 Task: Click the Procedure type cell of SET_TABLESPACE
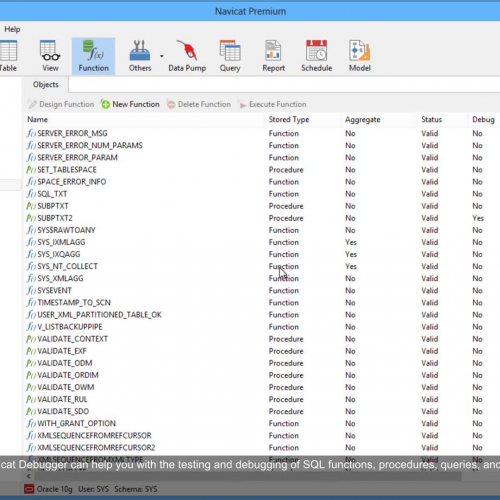[x=286, y=170]
